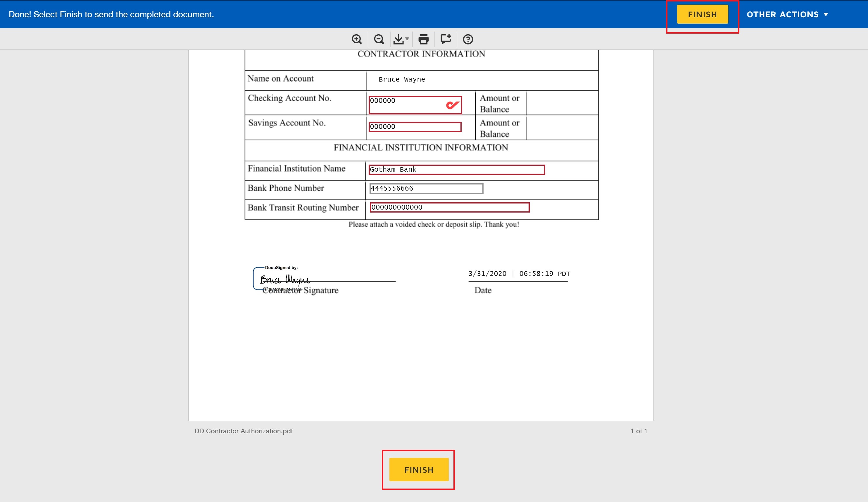
Task: Click the zoom out magnifier icon
Action: click(379, 39)
